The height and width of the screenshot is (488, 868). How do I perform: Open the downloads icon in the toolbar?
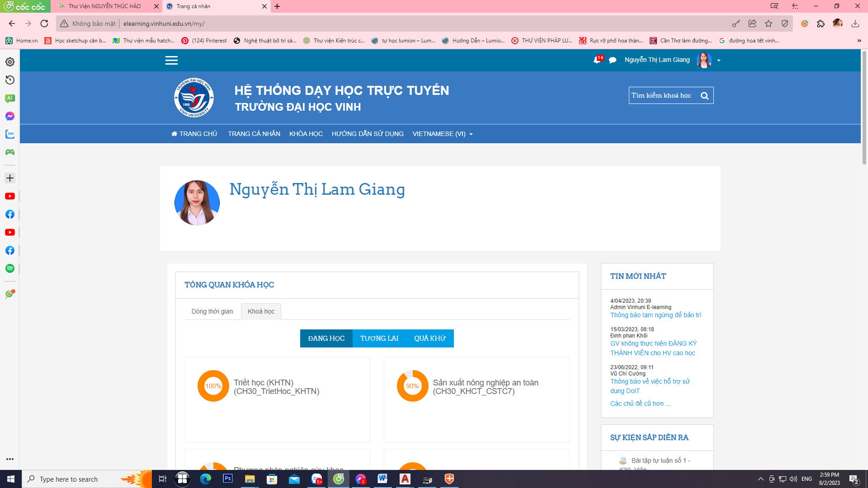click(855, 23)
